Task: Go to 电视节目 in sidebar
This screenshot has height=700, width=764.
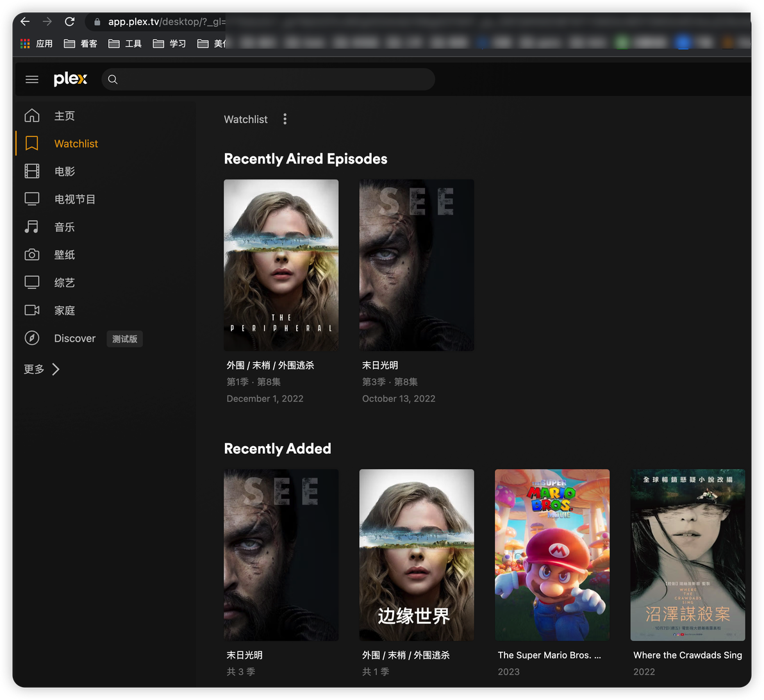Action: 74,199
